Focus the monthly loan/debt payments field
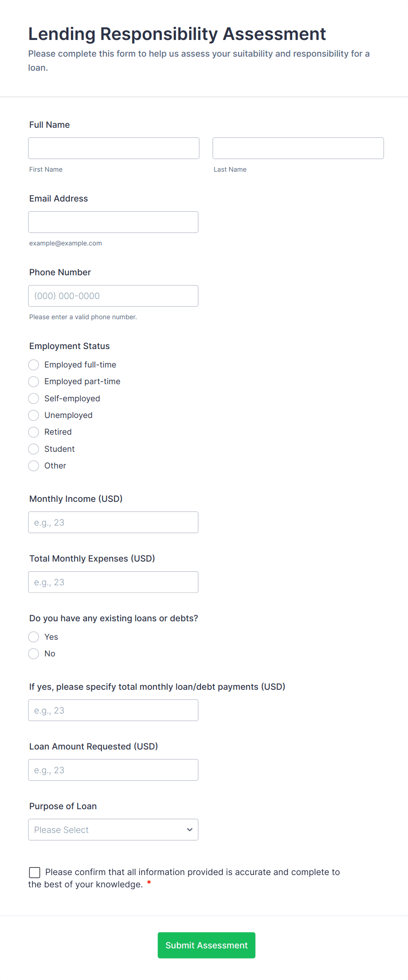 click(113, 710)
